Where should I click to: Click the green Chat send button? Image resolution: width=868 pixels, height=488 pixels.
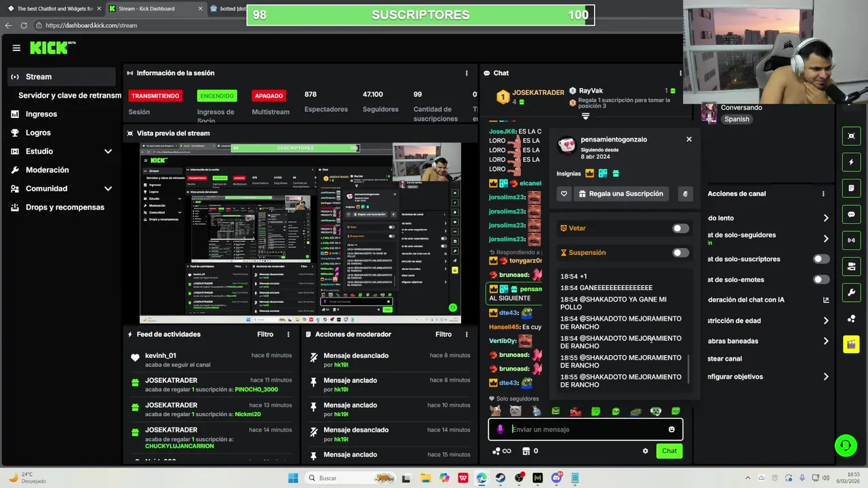click(669, 451)
